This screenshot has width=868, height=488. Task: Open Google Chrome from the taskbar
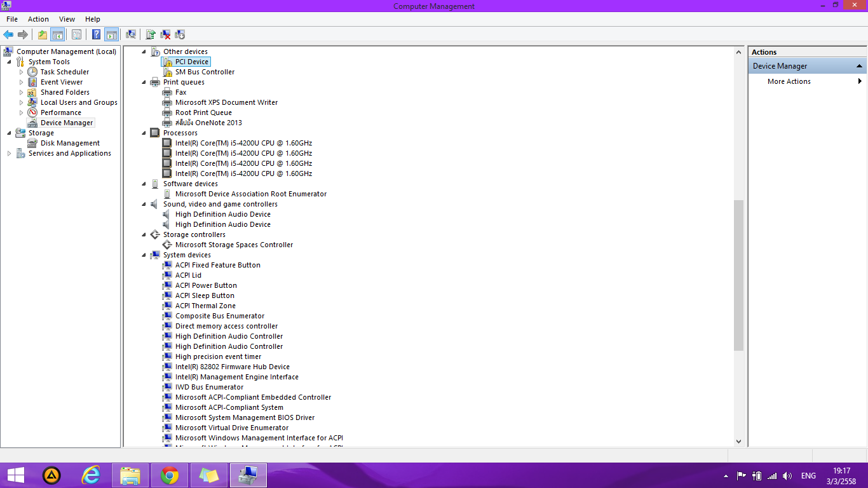point(170,475)
